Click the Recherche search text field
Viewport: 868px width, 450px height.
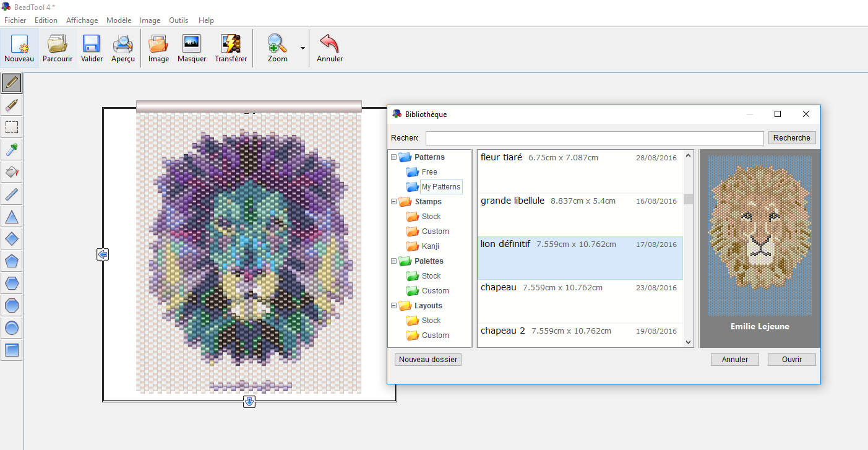[594, 138]
